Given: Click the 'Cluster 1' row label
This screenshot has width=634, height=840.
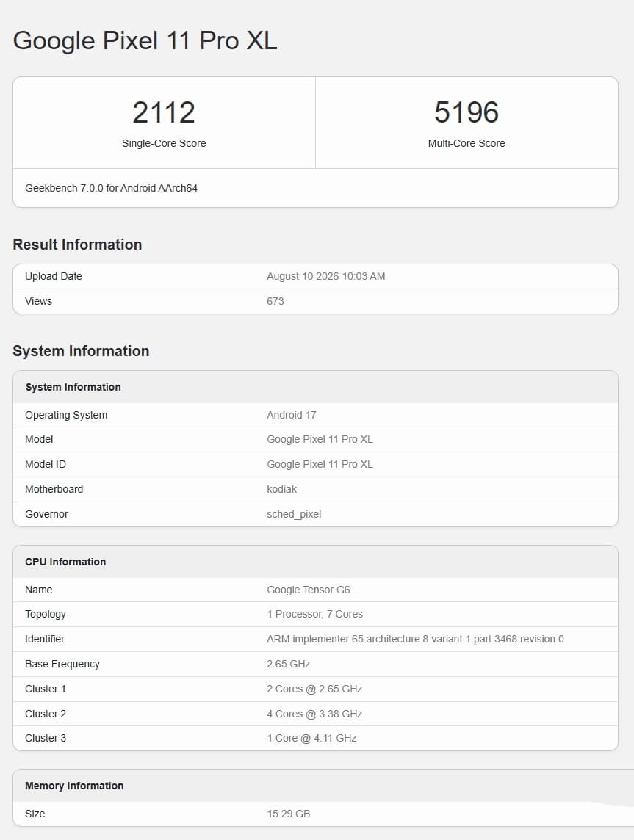Looking at the screenshot, I should tap(46, 689).
